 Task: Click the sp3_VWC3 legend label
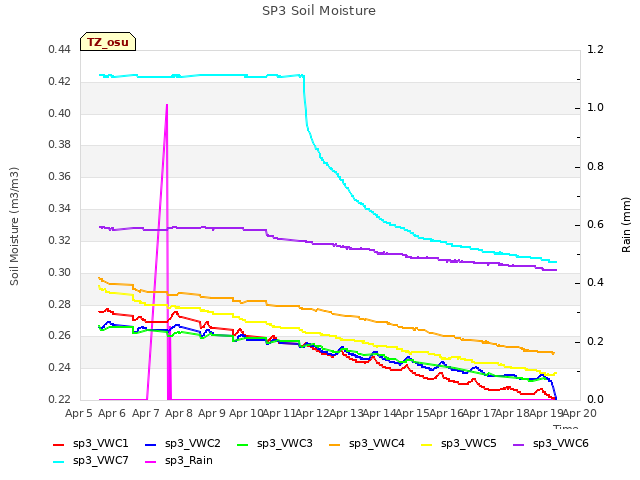[284, 444]
